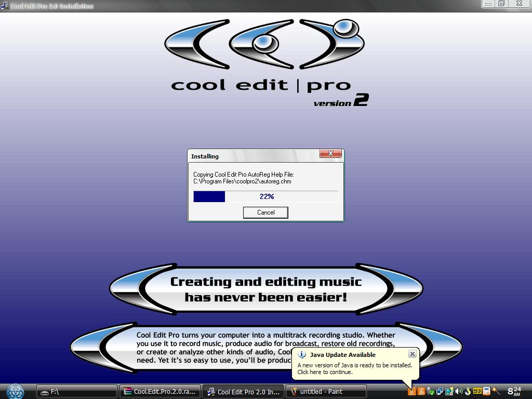Screen dimensions: 532x399
Task: Cancel the Cool Edit Pro installation
Action: tap(265, 212)
